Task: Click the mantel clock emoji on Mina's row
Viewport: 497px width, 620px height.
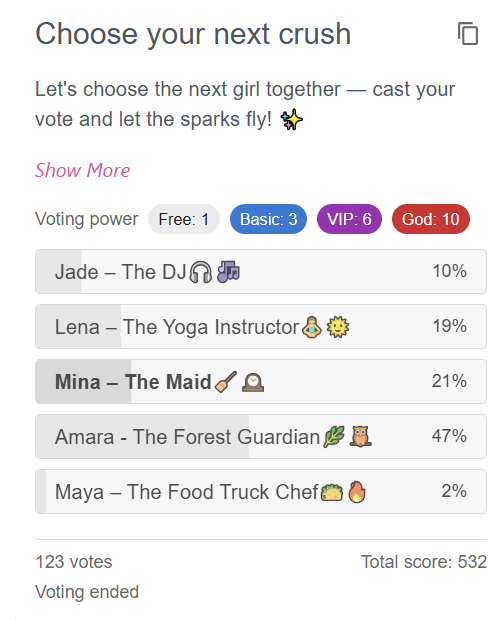Action: point(253,382)
